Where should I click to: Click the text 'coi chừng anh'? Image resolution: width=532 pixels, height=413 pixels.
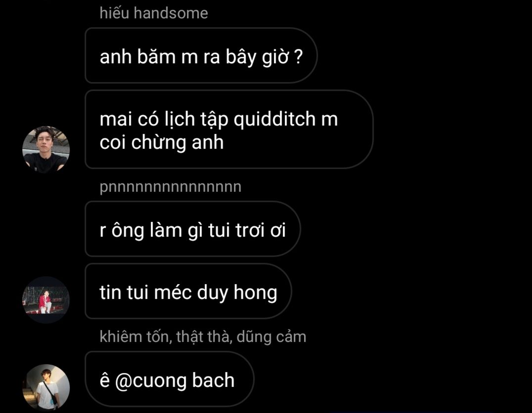(162, 142)
